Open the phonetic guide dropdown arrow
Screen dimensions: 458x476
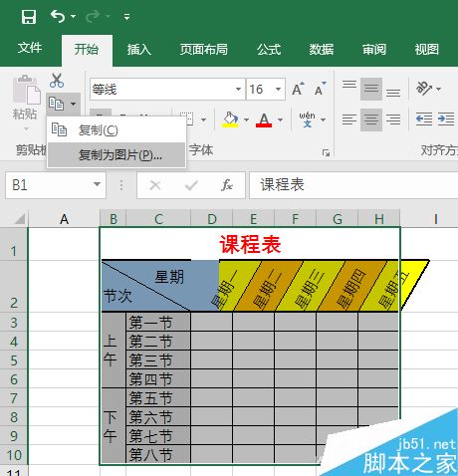click(x=324, y=119)
